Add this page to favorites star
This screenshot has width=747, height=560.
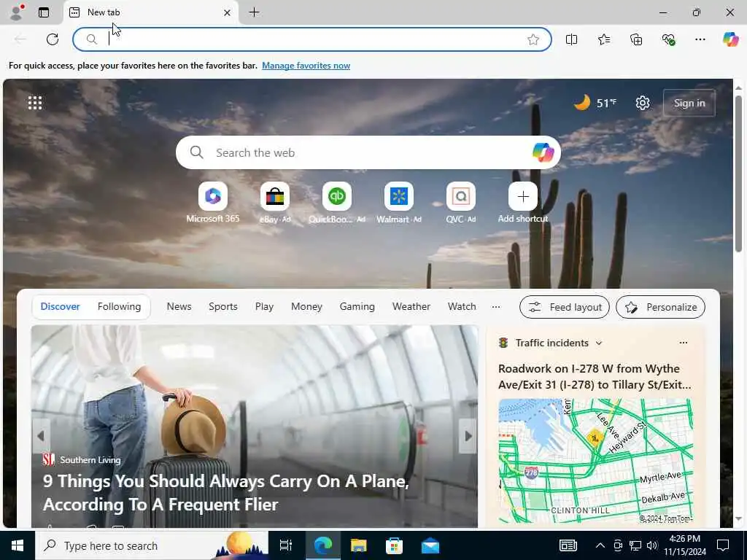click(533, 39)
